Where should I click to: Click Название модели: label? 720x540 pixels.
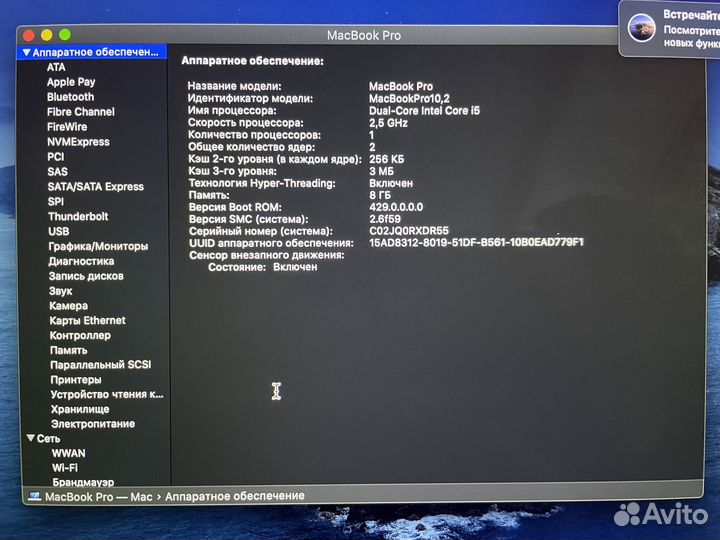[x=235, y=86]
